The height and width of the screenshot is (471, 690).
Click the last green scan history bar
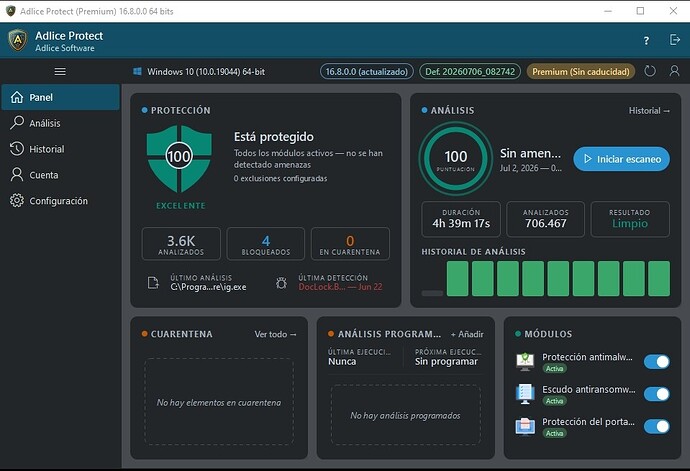pyautogui.click(x=659, y=278)
